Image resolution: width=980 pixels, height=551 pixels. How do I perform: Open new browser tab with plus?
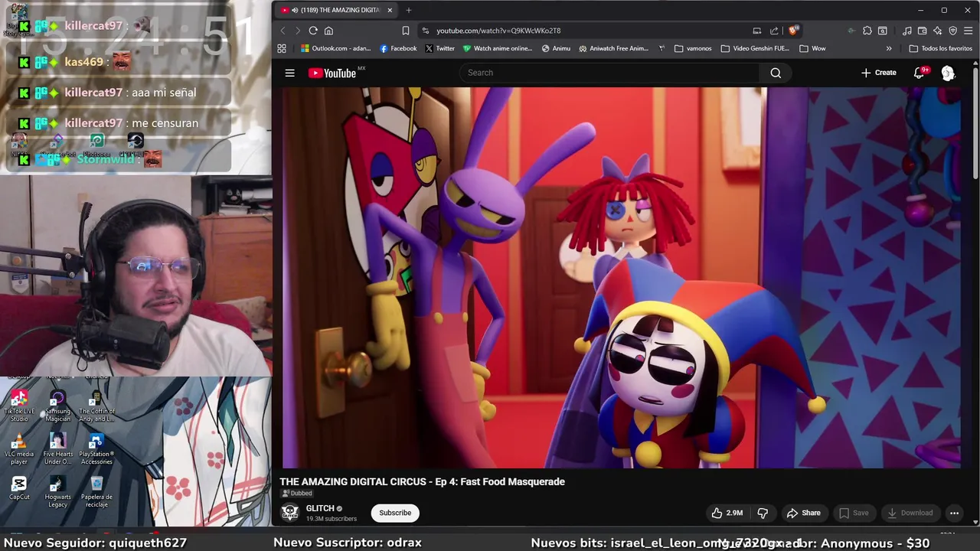tap(409, 10)
